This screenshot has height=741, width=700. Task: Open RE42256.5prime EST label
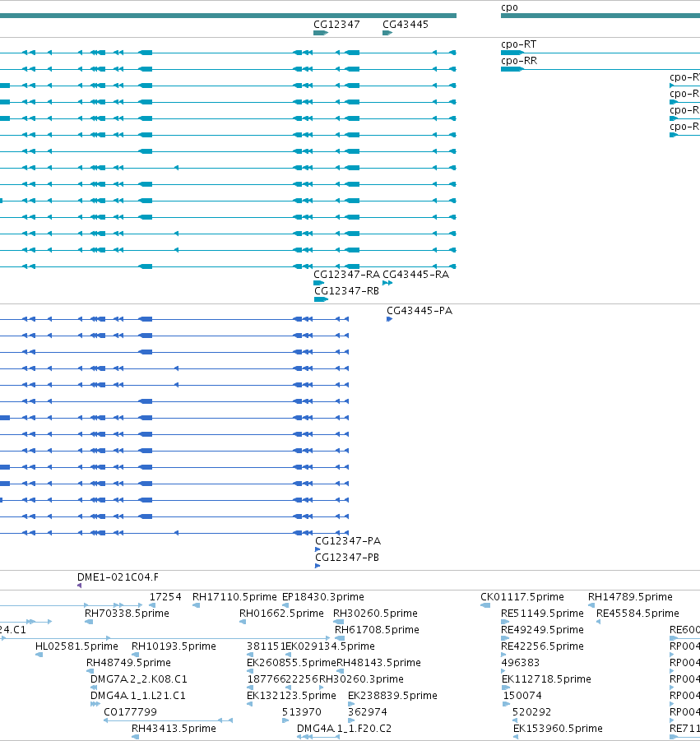click(542, 646)
